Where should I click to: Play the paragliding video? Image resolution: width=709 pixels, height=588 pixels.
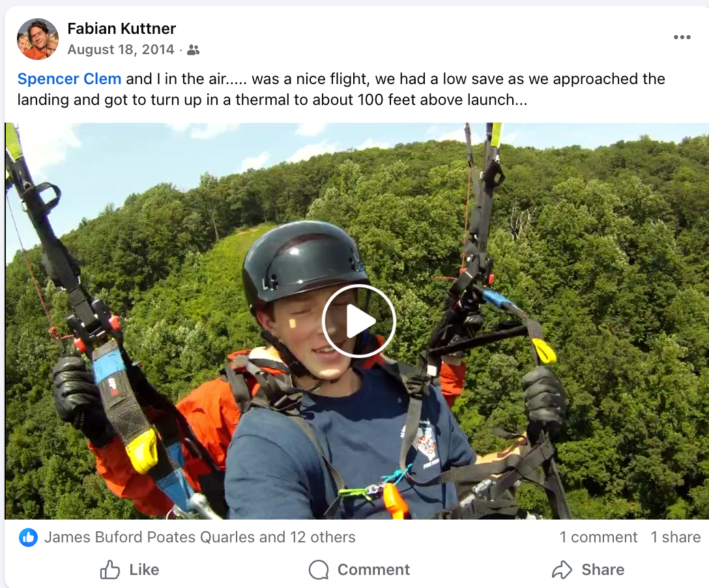coord(359,321)
